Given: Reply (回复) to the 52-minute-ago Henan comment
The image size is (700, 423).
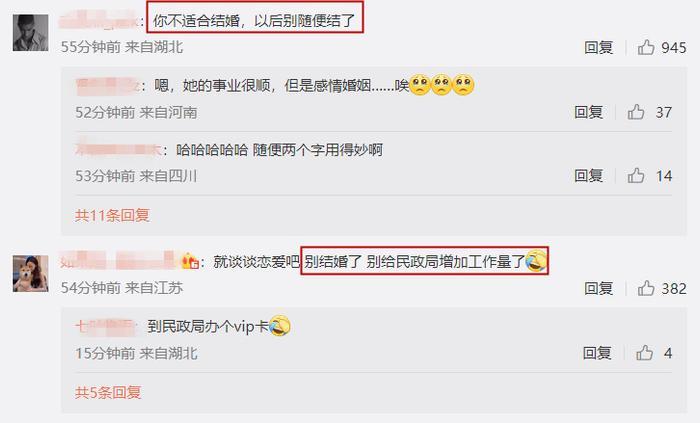Looking at the screenshot, I should [x=588, y=112].
